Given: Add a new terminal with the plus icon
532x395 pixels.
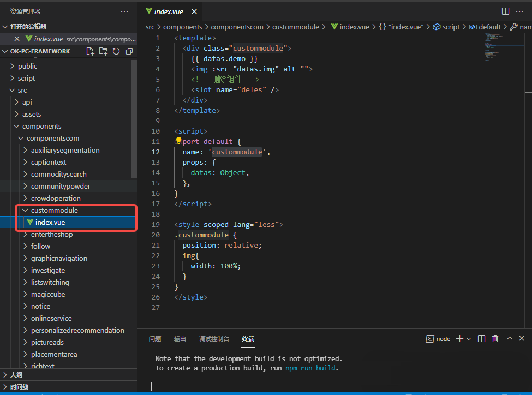Looking at the screenshot, I should 459,339.
